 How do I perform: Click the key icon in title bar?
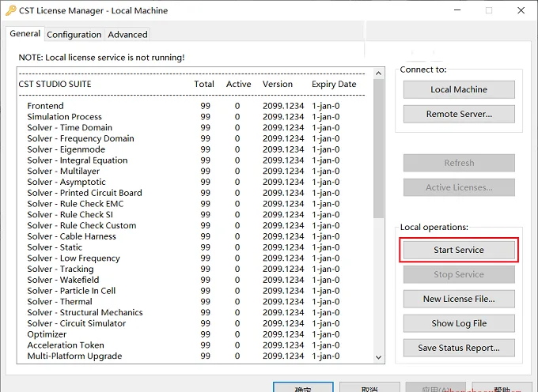[x=10, y=10]
